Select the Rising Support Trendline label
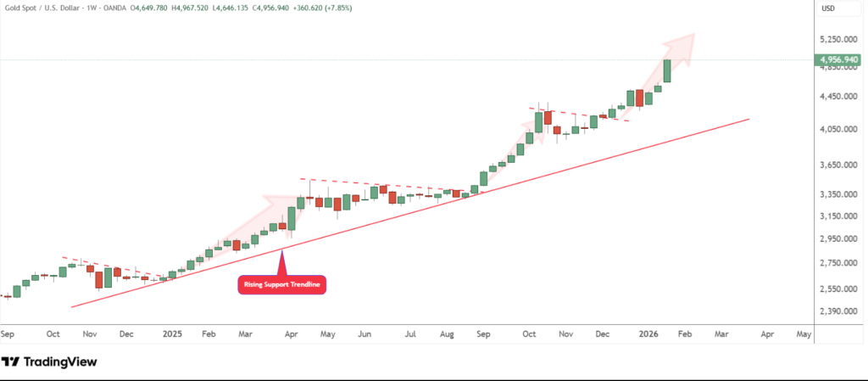Image resolution: width=868 pixels, height=381 pixels. pos(282,285)
